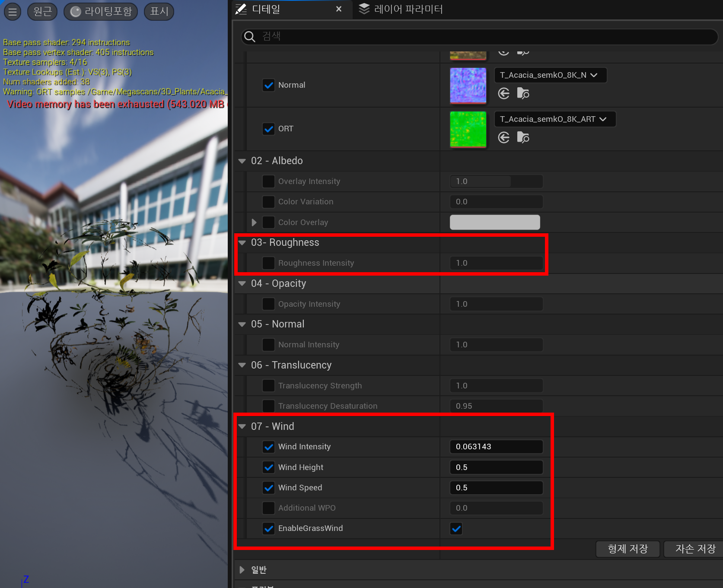Disable Wind Height override checkbox
723x588 pixels.
tap(268, 467)
